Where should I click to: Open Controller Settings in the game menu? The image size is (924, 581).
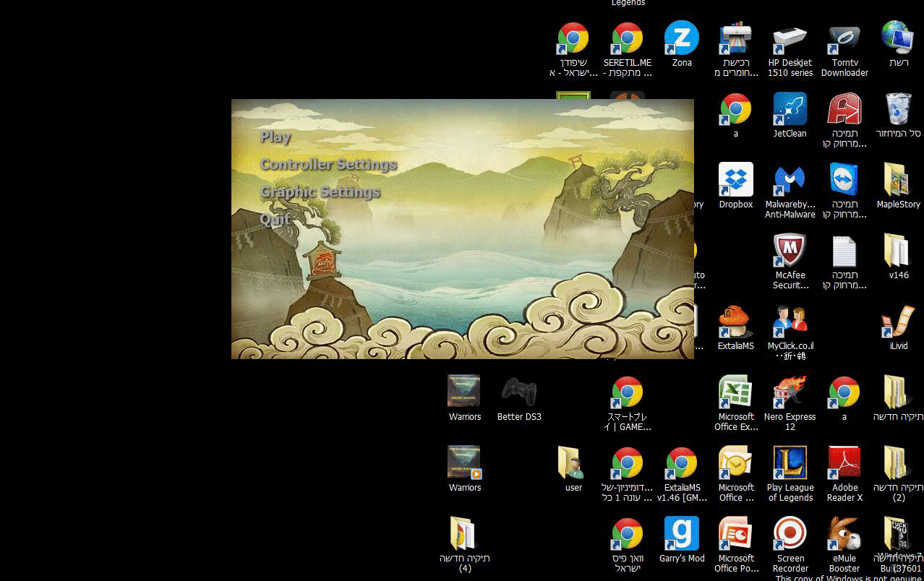(x=328, y=164)
